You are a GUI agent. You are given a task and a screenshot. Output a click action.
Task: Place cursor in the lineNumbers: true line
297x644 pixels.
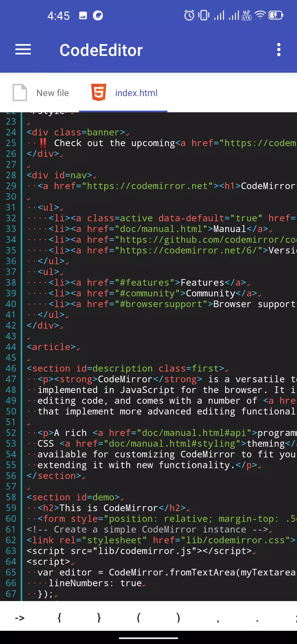(x=95, y=583)
